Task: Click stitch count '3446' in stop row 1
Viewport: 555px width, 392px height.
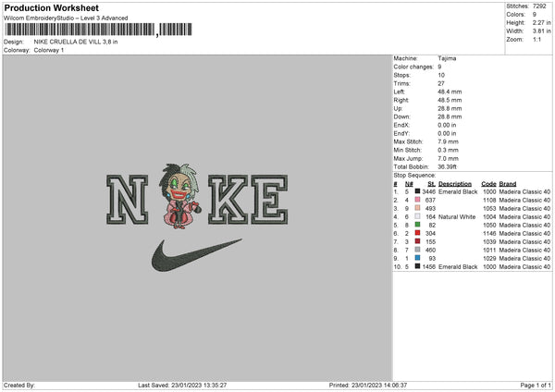Action: click(x=428, y=191)
